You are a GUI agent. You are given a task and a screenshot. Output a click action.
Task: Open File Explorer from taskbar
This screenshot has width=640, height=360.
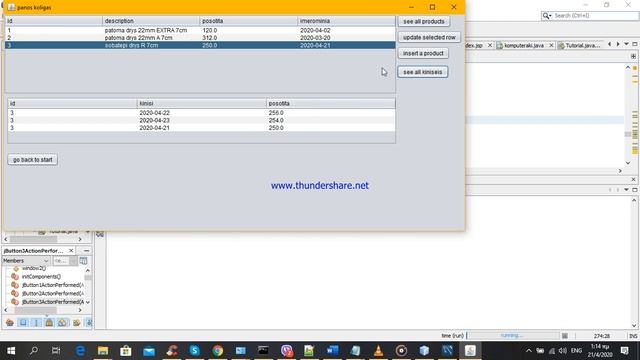[103, 351]
